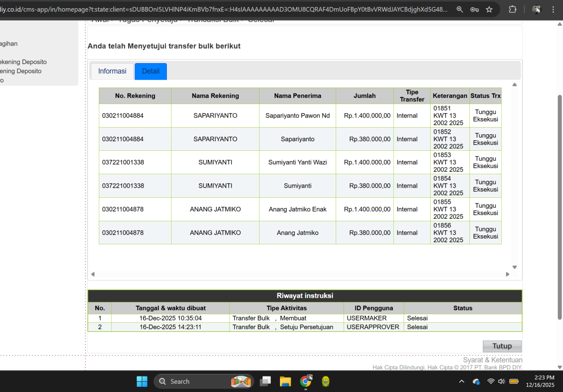Screen dimensions: 563x392
Task: Click the table's right scroll arrow
Action: (x=507, y=274)
